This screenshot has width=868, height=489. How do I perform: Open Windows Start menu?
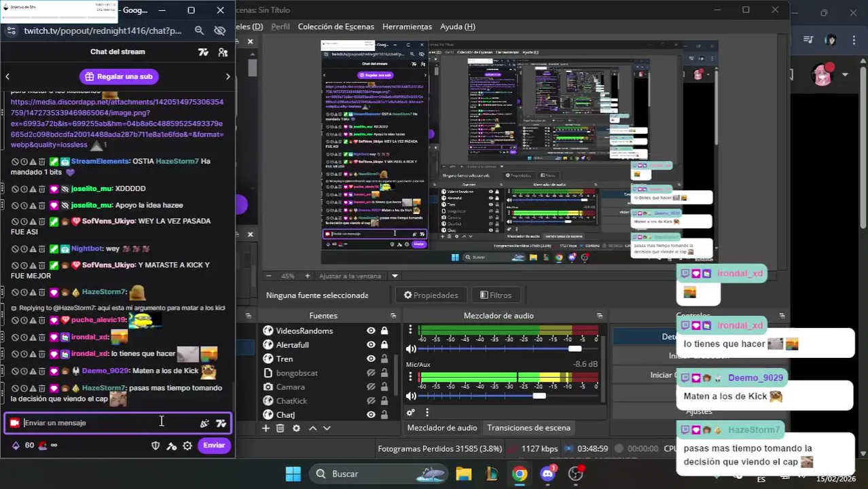point(293,474)
